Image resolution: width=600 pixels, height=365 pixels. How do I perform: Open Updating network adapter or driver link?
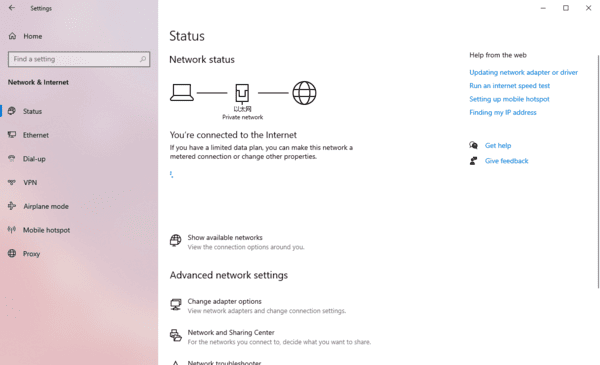click(523, 72)
